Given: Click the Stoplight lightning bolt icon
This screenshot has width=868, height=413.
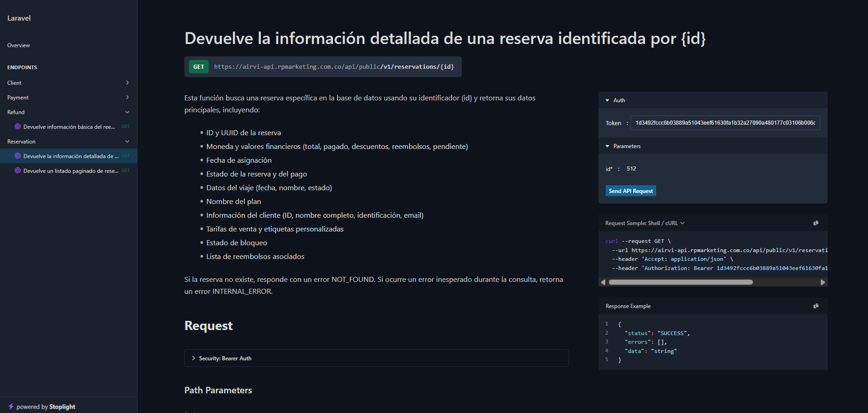Looking at the screenshot, I should point(11,407).
